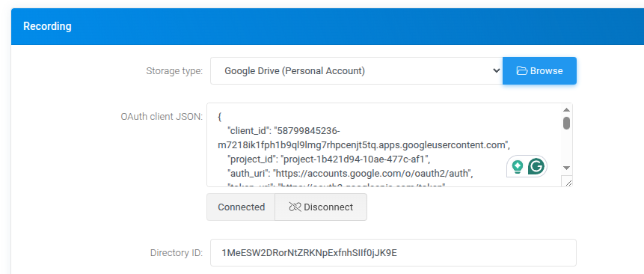The width and height of the screenshot is (644, 274).
Task: Click the Connected status indicator
Action: point(241,207)
